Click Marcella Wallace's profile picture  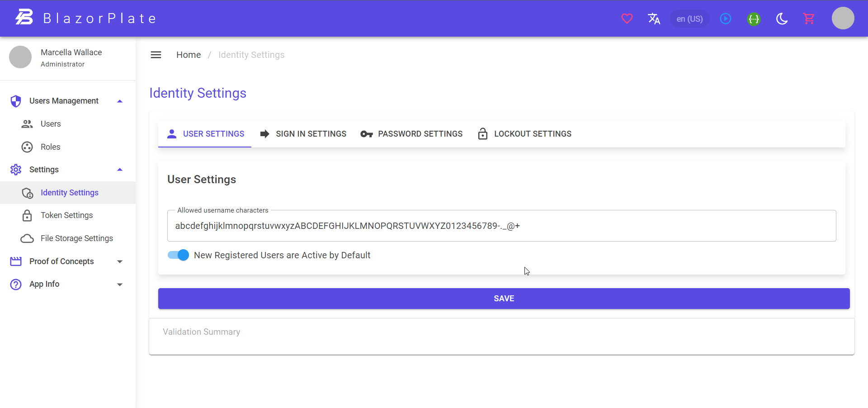20,57
